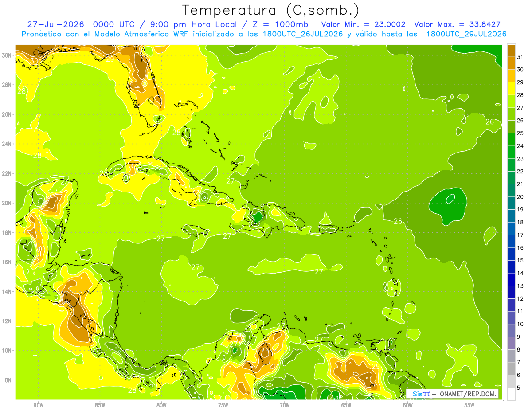Click the '60W' longitude axis label

pyautogui.click(x=408, y=405)
